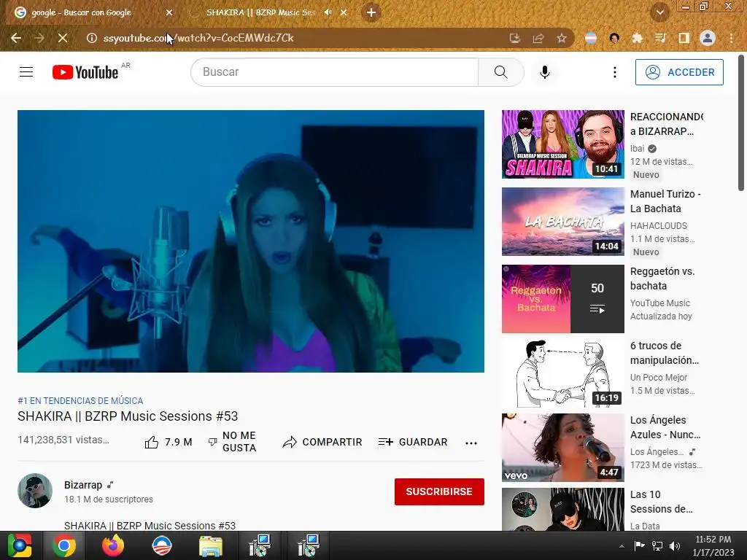The height and width of the screenshot is (560, 747).
Task: Open a new browser tab
Action: pyautogui.click(x=371, y=13)
